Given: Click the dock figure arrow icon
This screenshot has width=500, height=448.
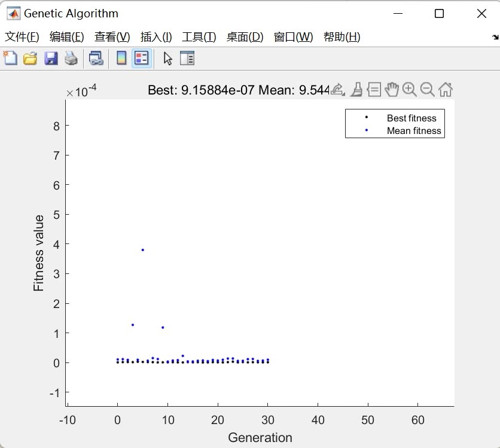Looking at the screenshot, I should pyautogui.click(x=495, y=37).
